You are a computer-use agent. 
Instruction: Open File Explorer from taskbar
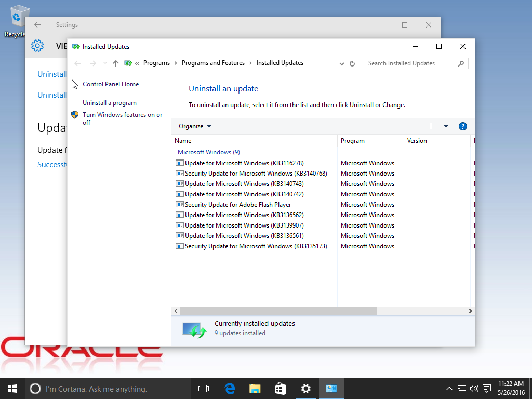(255, 389)
